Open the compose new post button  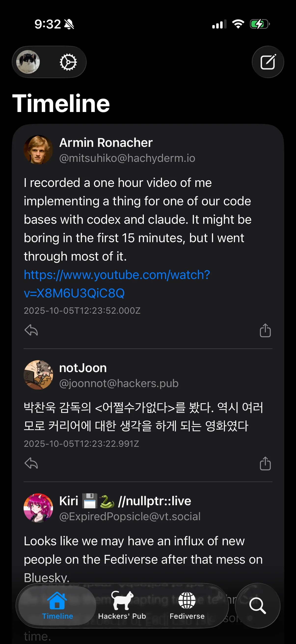click(268, 62)
